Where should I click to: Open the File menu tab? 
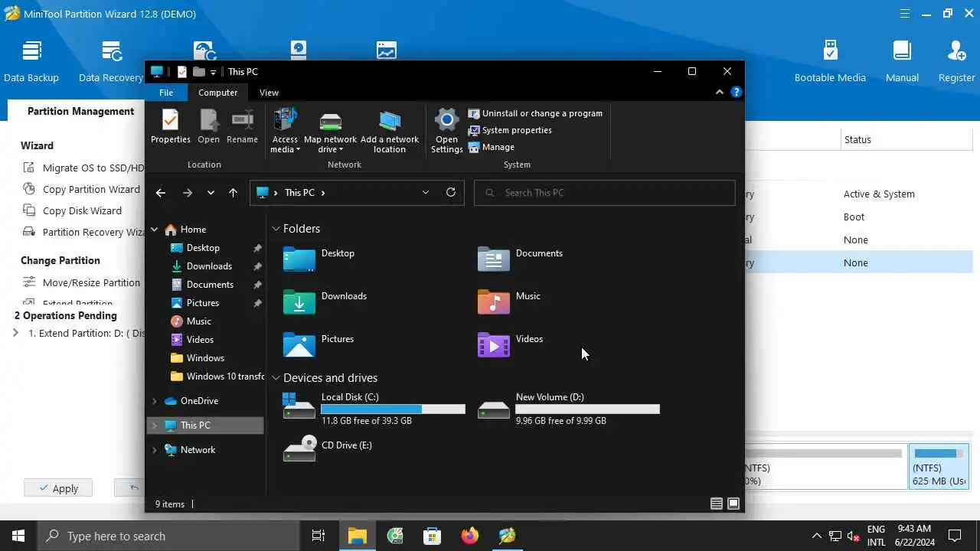[166, 93]
